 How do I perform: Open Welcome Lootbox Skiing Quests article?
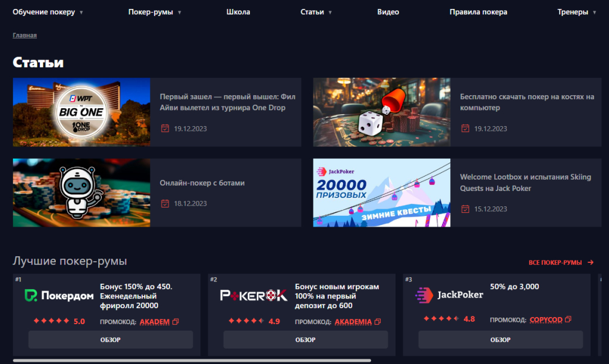[x=526, y=183]
